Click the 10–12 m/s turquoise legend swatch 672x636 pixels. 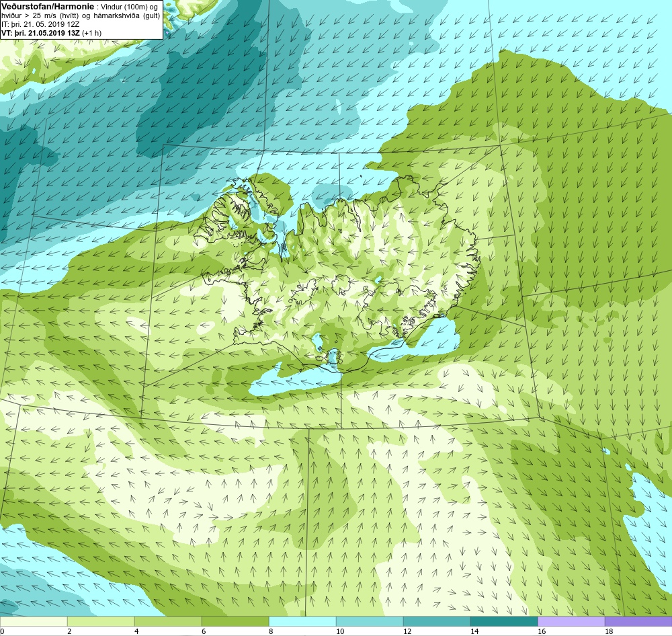pos(370,621)
